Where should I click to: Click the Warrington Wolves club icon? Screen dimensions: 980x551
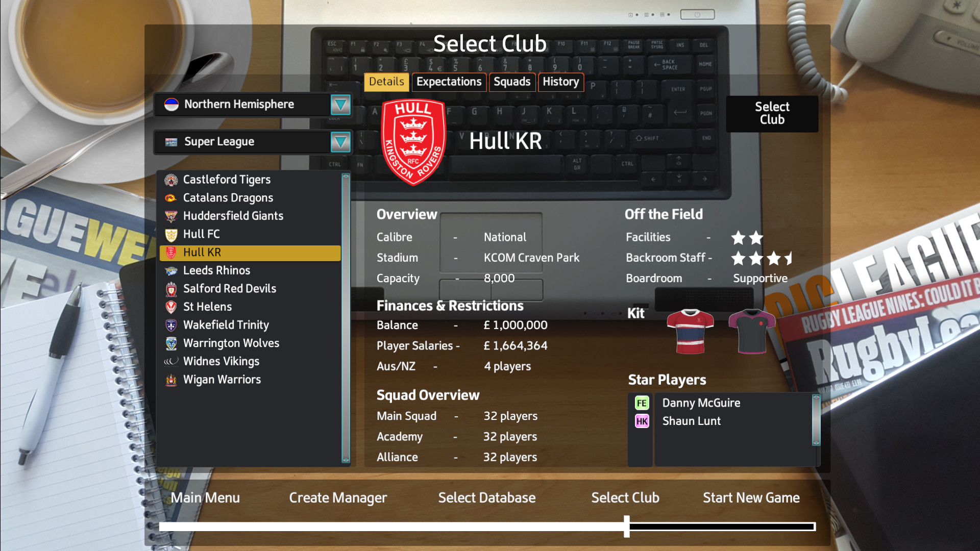[x=170, y=343]
